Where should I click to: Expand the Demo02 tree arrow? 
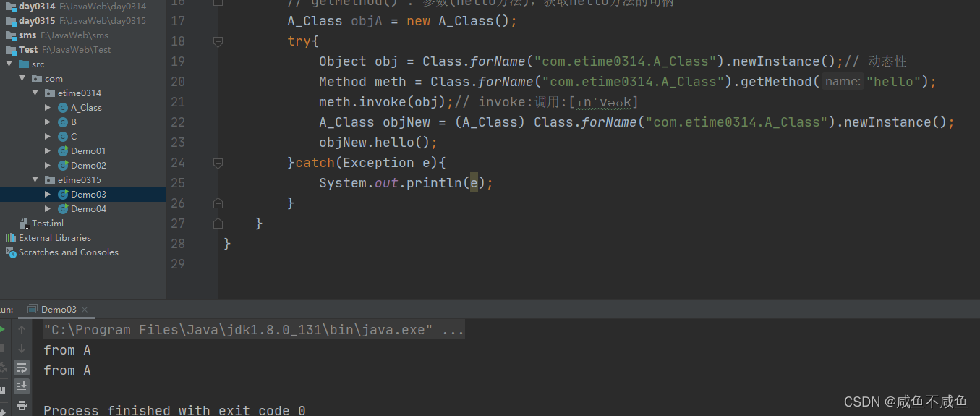pos(48,166)
